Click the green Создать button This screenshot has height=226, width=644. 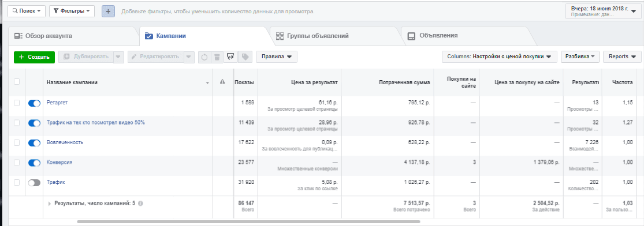pos(35,57)
